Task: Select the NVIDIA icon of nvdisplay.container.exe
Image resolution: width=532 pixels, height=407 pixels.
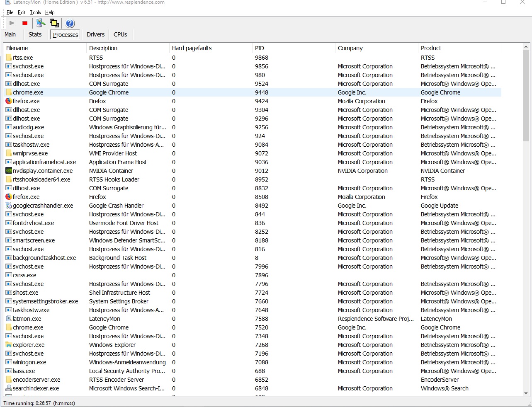Action: [x=9, y=171]
